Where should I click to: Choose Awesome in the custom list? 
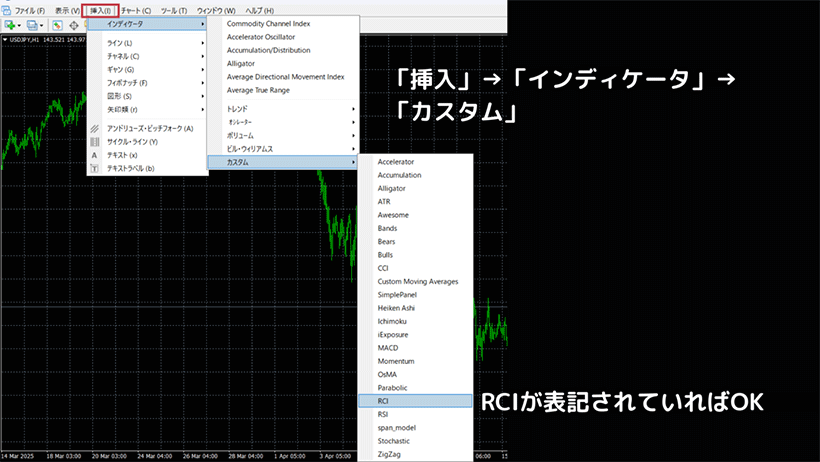coord(415,215)
